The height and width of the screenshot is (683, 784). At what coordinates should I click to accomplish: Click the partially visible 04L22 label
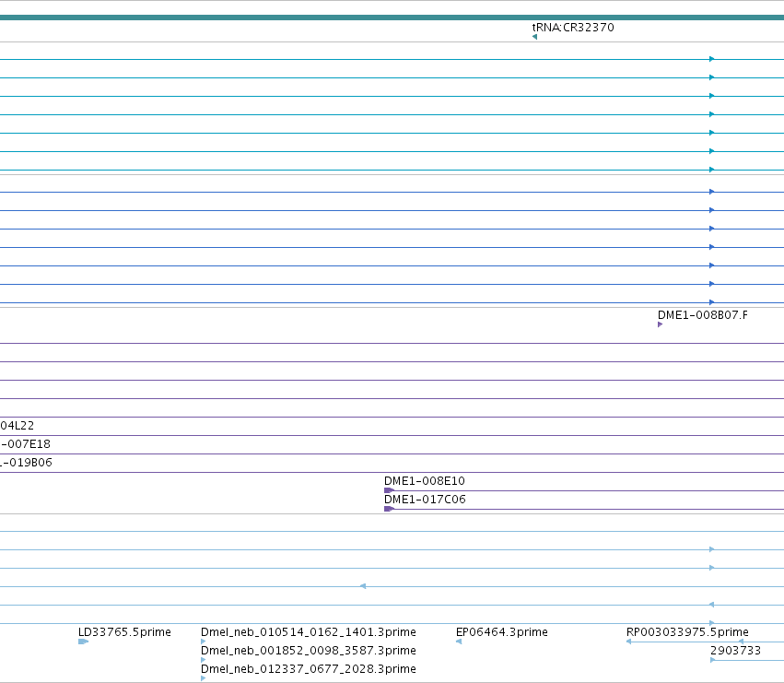[17, 426]
